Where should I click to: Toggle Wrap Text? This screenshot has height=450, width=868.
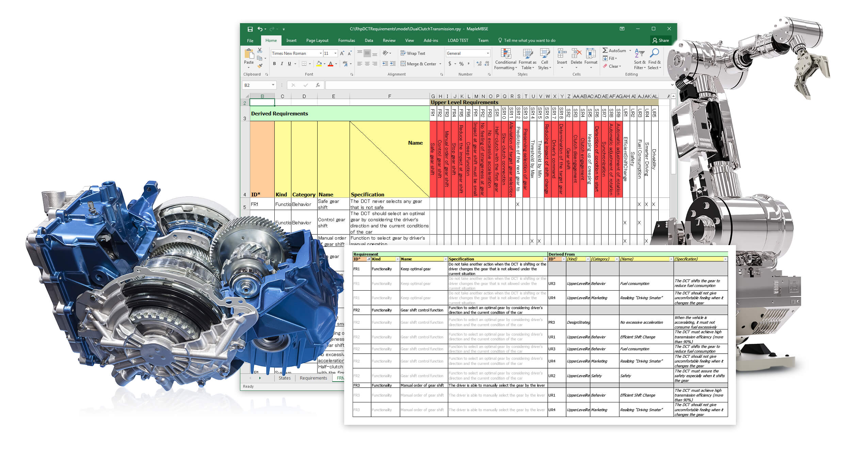pos(413,53)
